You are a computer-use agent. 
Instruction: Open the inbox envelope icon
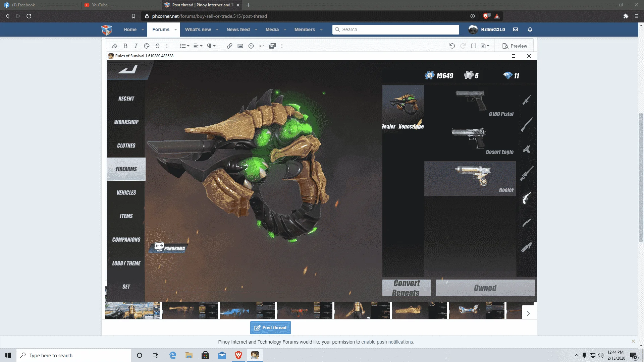tap(516, 29)
